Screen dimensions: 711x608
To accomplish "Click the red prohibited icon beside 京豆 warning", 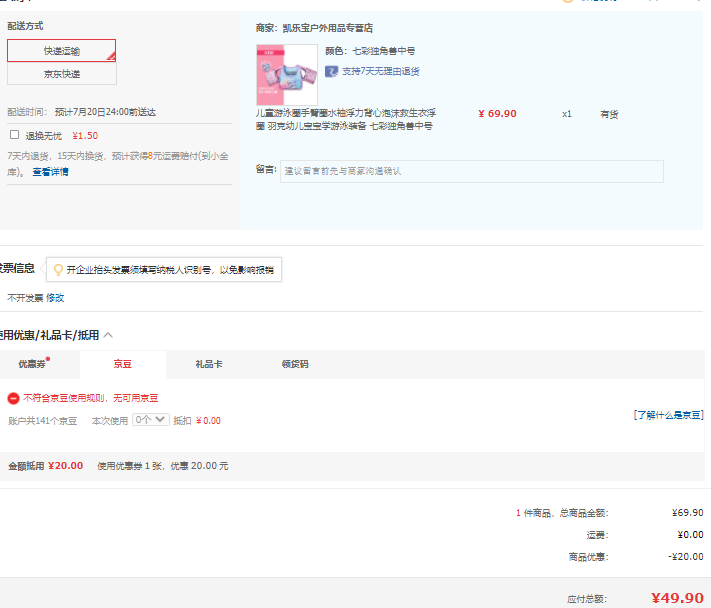I will [13, 398].
